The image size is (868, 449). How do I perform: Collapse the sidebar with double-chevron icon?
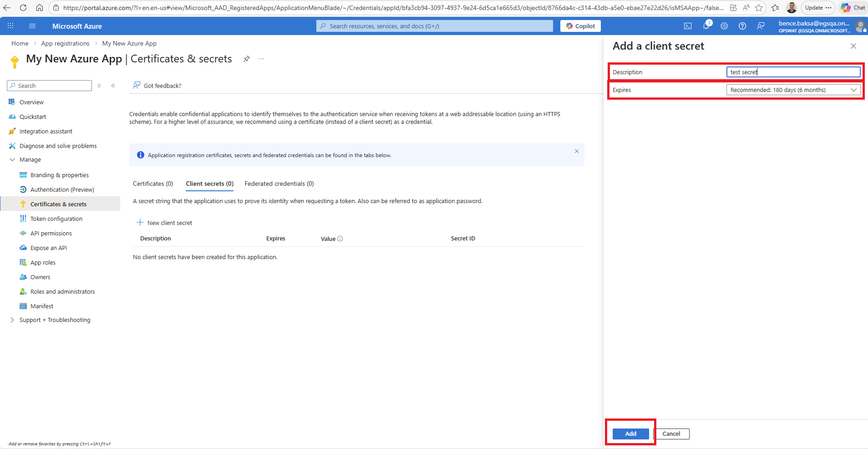coord(113,86)
